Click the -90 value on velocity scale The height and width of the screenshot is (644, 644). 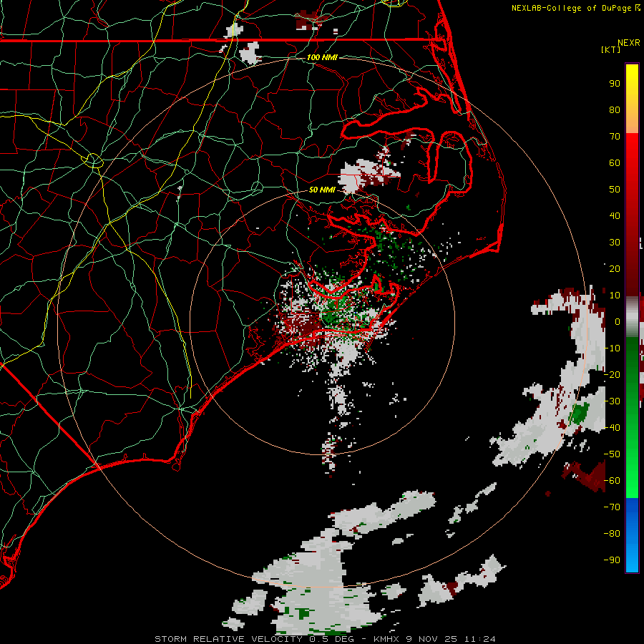coord(612,560)
